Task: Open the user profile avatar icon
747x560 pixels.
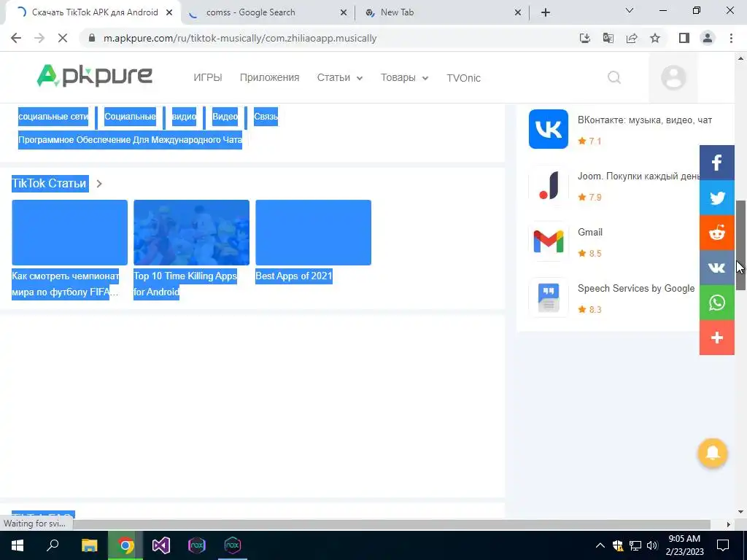Action: tap(673, 77)
